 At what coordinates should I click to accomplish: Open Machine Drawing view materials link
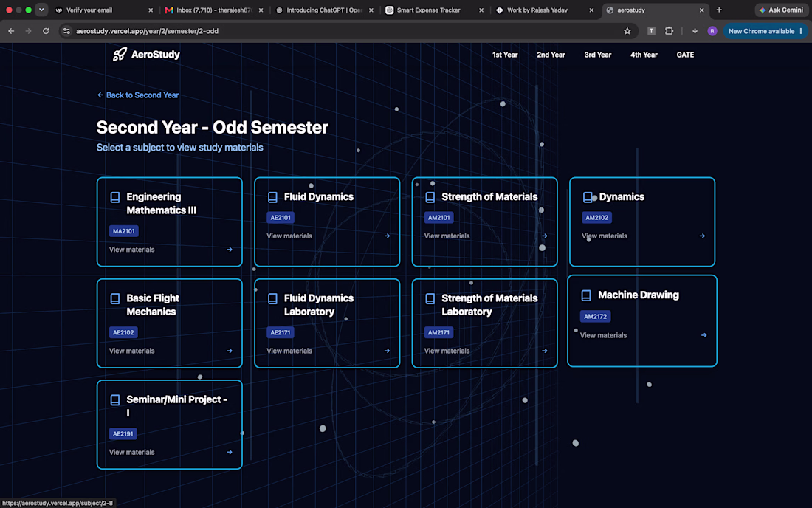point(603,335)
